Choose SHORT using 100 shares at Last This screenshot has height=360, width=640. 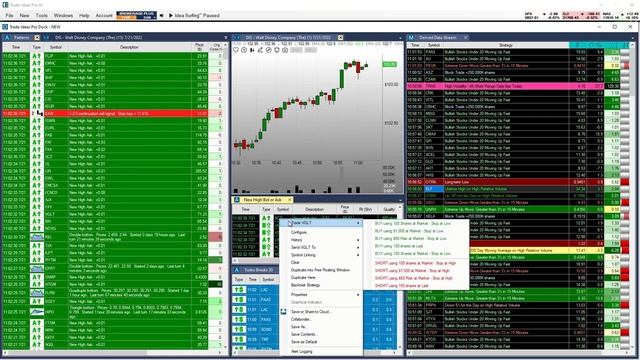pyautogui.click(x=402, y=286)
